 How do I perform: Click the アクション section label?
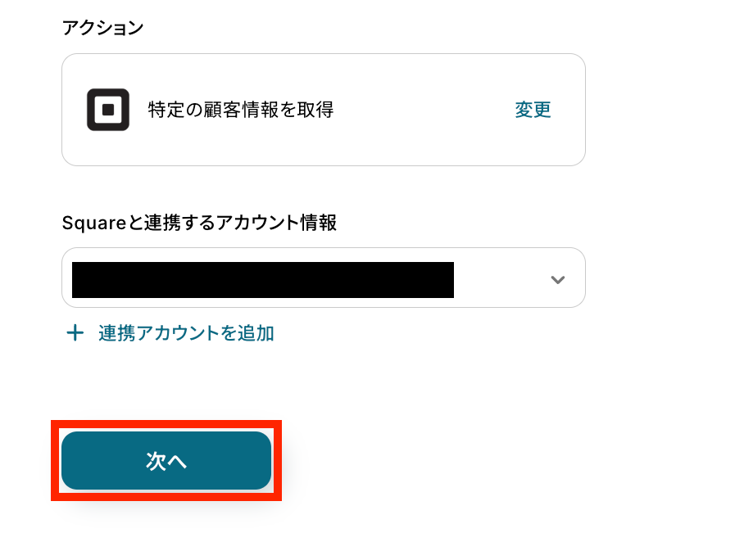click(102, 28)
